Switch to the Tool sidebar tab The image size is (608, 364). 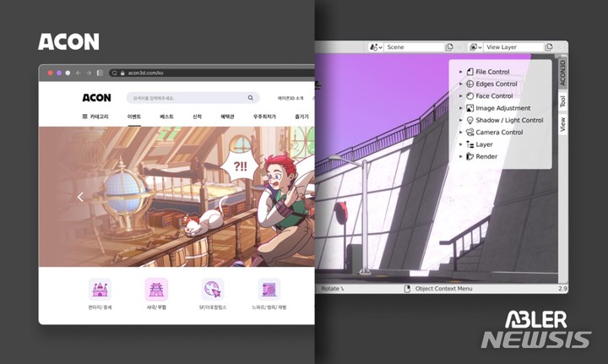point(562,102)
